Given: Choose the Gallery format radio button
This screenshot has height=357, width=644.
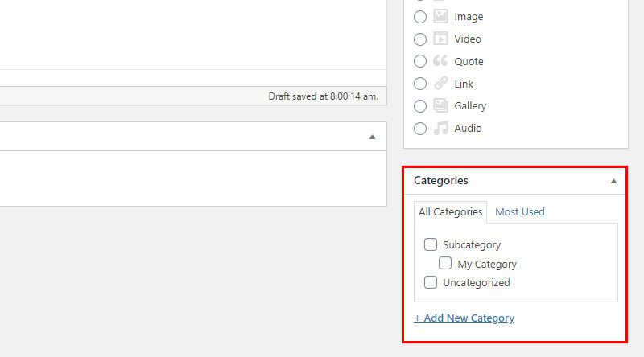Looking at the screenshot, I should (420, 106).
